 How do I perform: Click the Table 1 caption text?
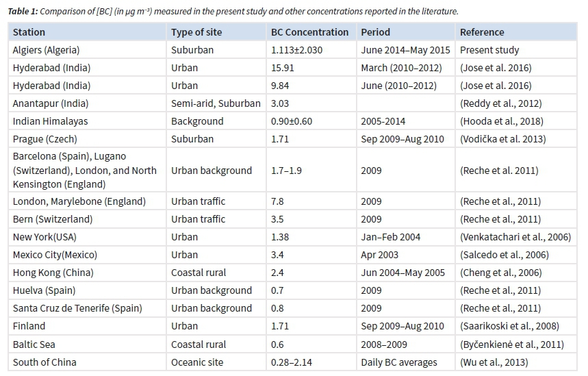tap(233, 12)
